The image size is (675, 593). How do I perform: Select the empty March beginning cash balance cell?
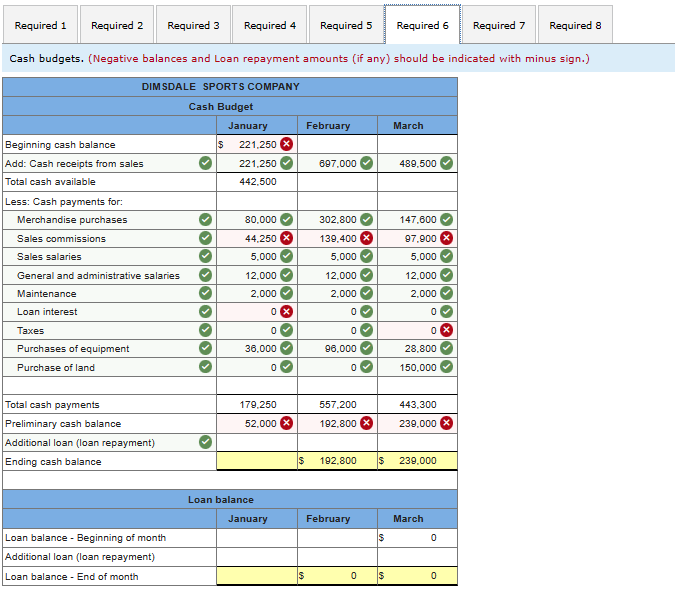[x=418, y=144]
